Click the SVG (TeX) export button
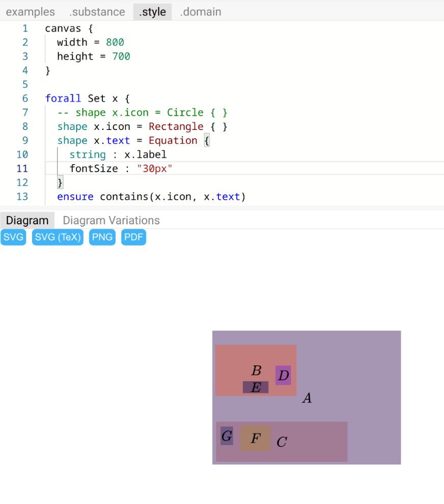444x504 pixels. tap(58, 237)
